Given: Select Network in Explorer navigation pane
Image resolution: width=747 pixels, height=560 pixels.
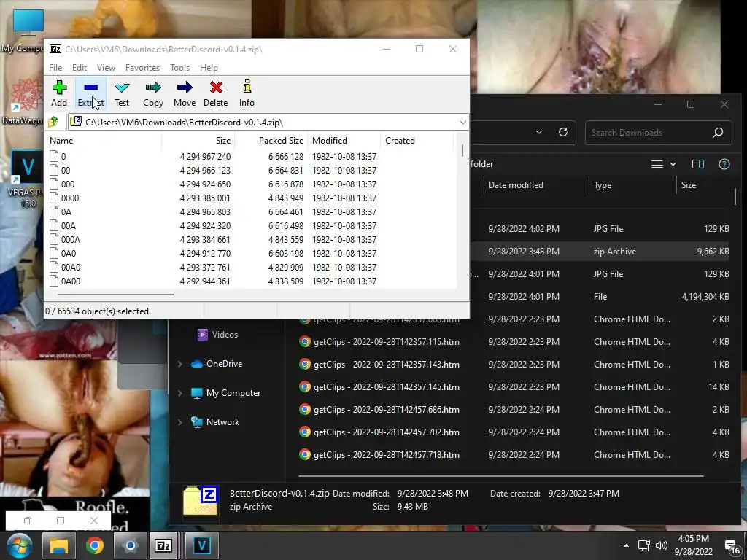Looking at the screenshot, I should (215, 422).
